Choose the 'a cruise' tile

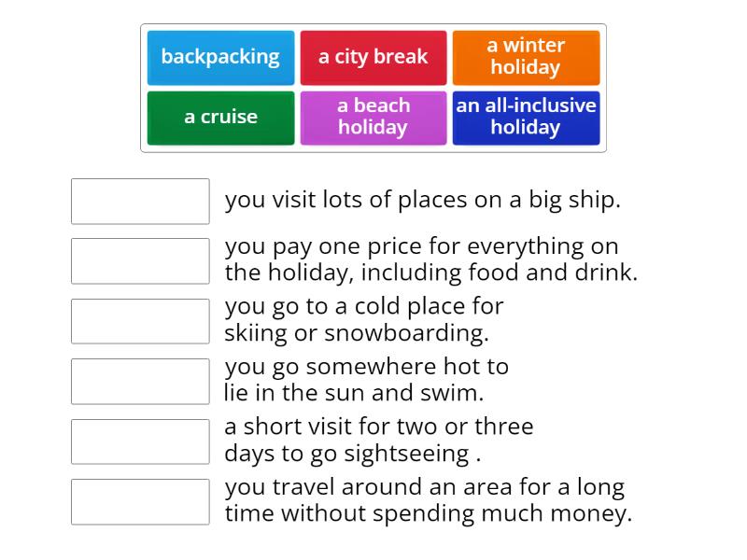pyautogui.click(x=220, y=117)
